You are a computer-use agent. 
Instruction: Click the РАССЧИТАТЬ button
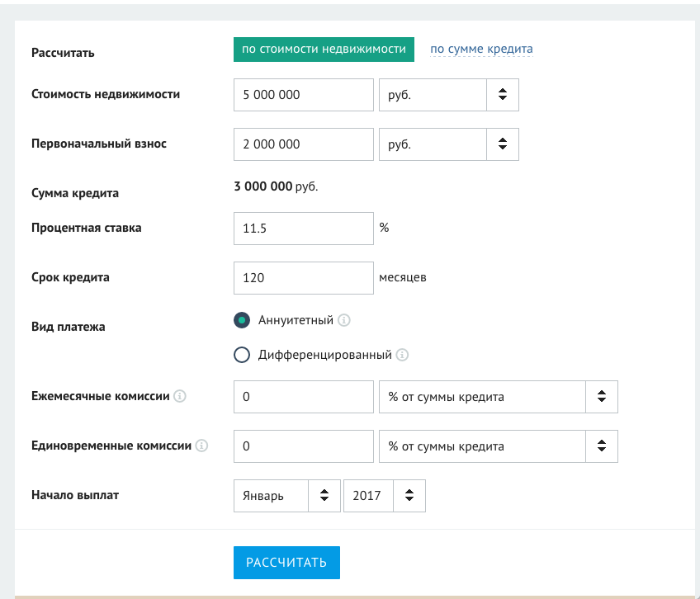pos(286,563)
